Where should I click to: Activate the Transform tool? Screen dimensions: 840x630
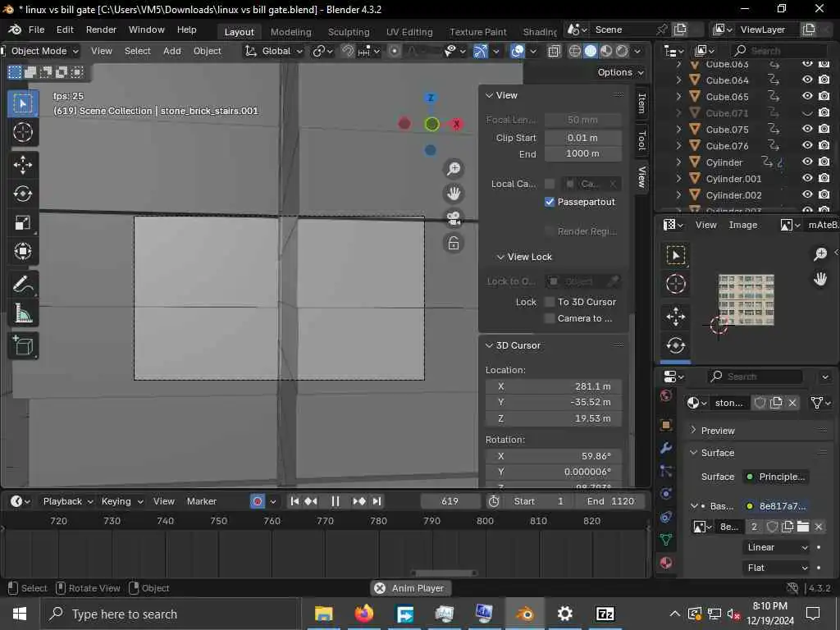point(22,251)
